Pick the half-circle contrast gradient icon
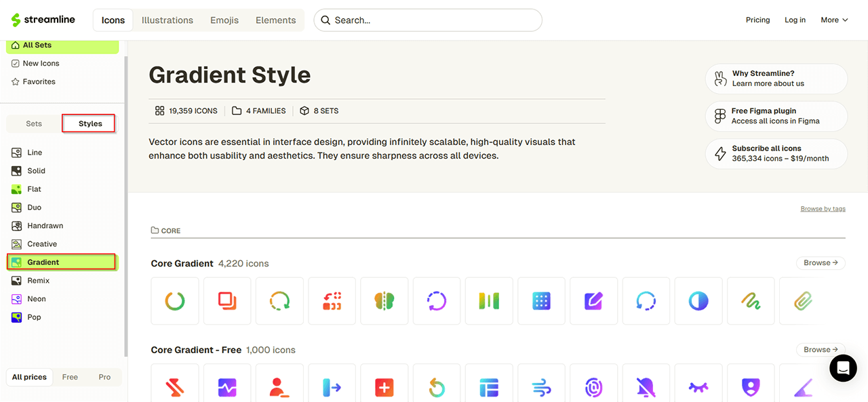 [698, 301]
